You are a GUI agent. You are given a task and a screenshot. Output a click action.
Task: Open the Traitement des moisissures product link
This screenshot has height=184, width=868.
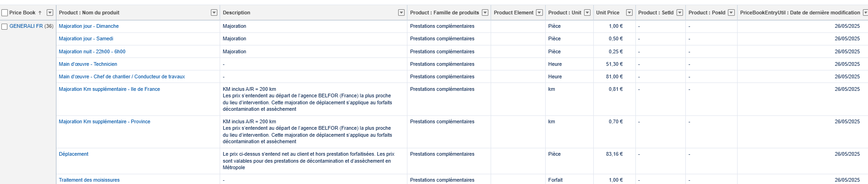click(x=89, y=180)
